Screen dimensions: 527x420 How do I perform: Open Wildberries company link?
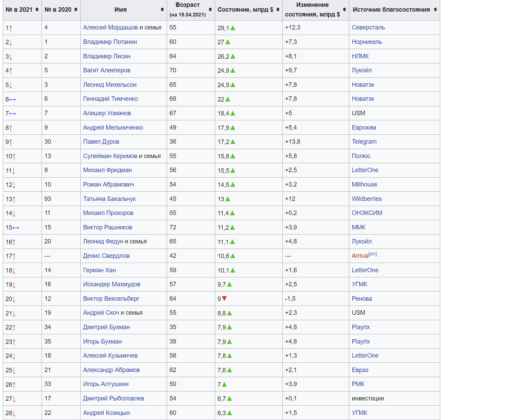click(367, 199)
